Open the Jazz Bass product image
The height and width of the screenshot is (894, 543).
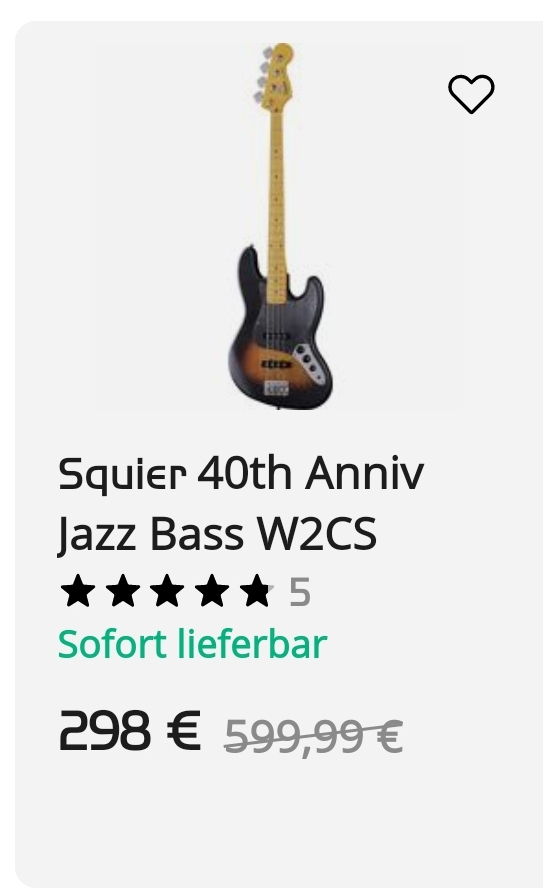[x=278, y=226]
